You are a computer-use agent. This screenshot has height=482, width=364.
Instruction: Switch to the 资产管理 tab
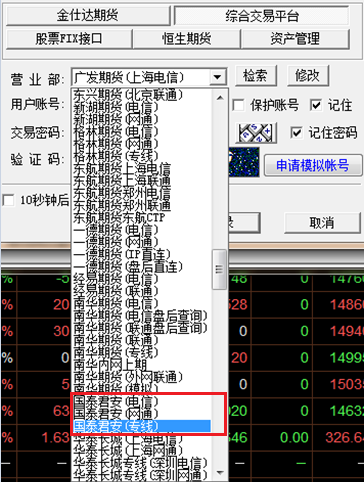pos(295,39)
